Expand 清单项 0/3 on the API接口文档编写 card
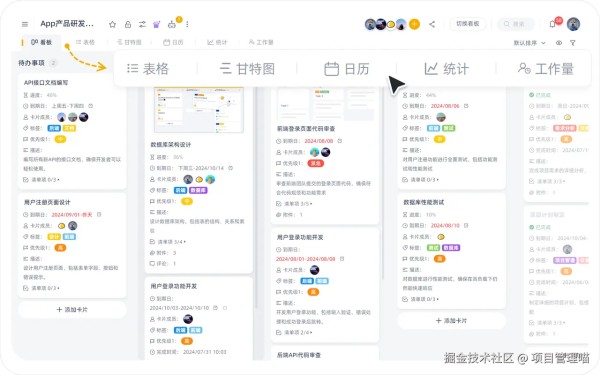The height and width of the screenshot is (375, 600). tap(41, 179)
